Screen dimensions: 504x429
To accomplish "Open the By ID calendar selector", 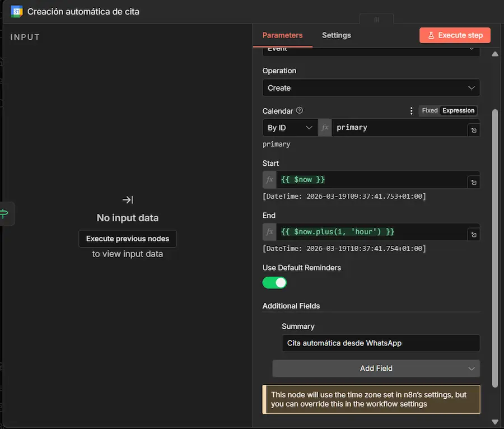I will click(290, 128).
